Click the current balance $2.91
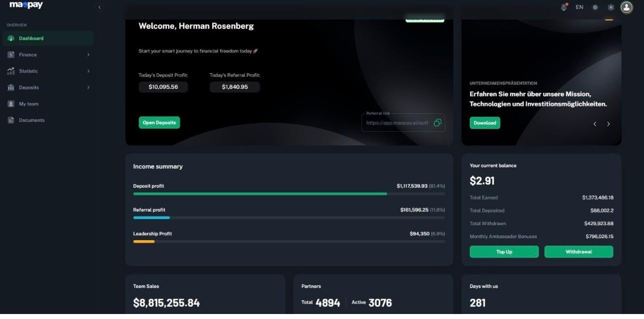 pyautogui.click(x=482, y=181)
